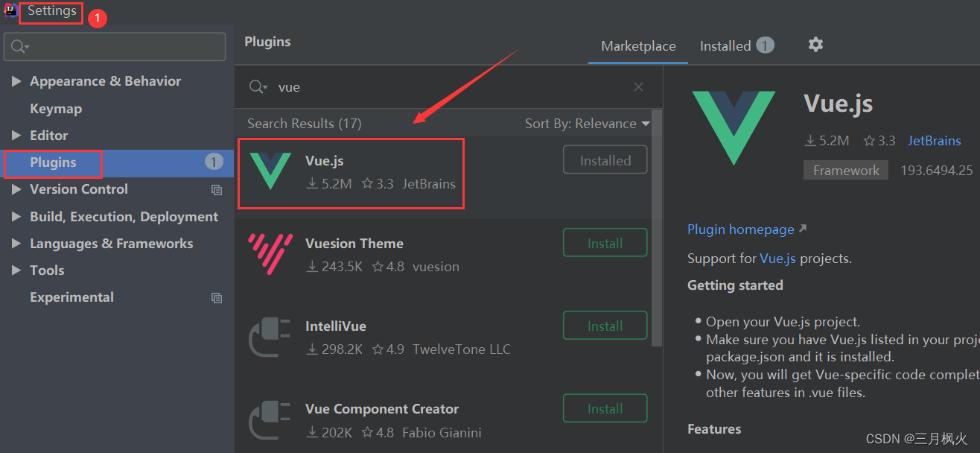
Task: Select Plugins in the settings tree
Action: click(117, 162)
